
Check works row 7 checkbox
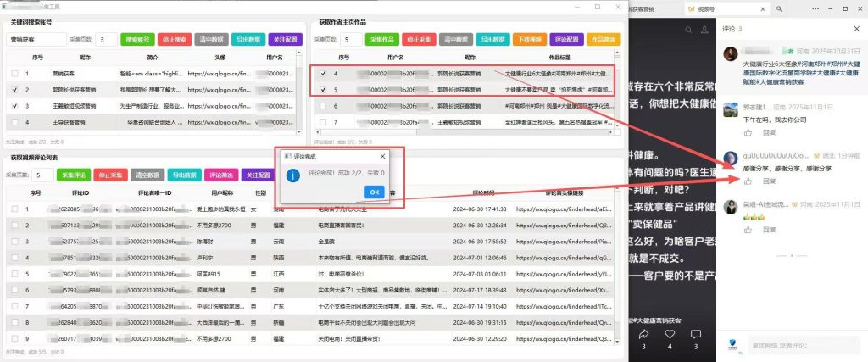coord(323,122)
